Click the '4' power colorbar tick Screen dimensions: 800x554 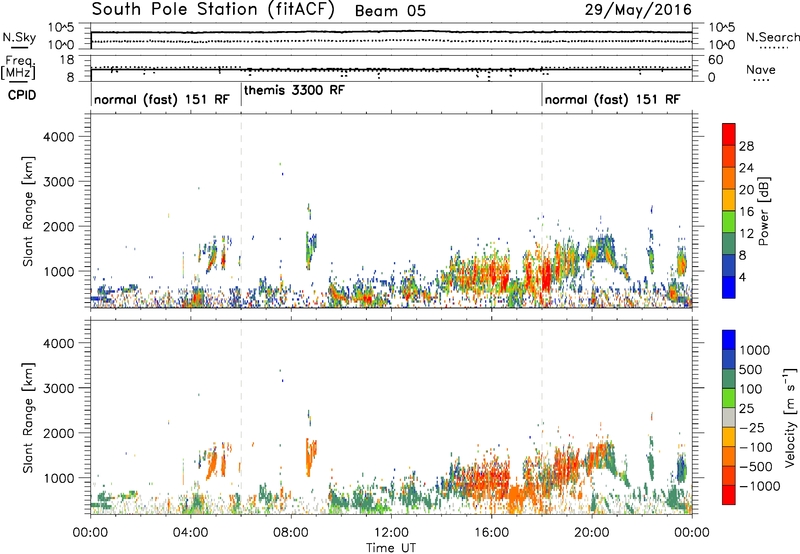(x=743, y=278)
